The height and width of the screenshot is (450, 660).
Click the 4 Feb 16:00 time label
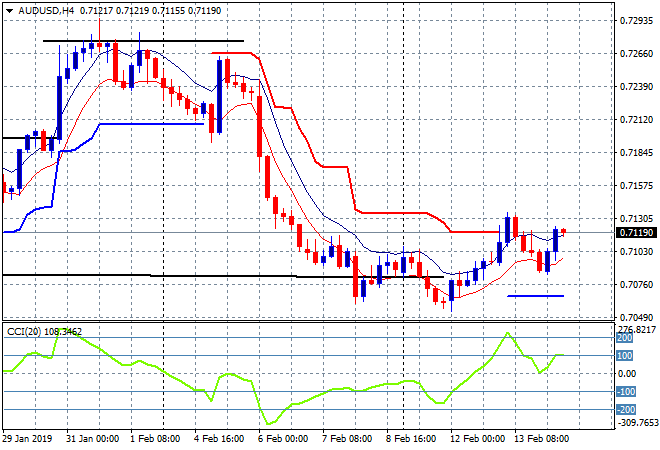[220, 438]
